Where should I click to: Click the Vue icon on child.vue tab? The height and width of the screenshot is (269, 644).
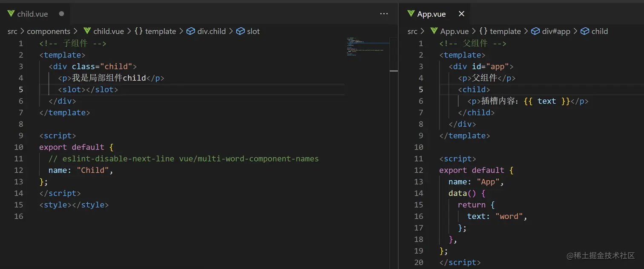point(11,14)
